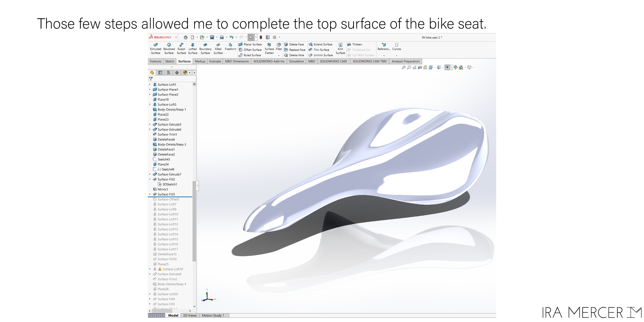Switch to the Features tab
Image resolution: width=644 pixels, height=322 pixels.
click(155, 61)
